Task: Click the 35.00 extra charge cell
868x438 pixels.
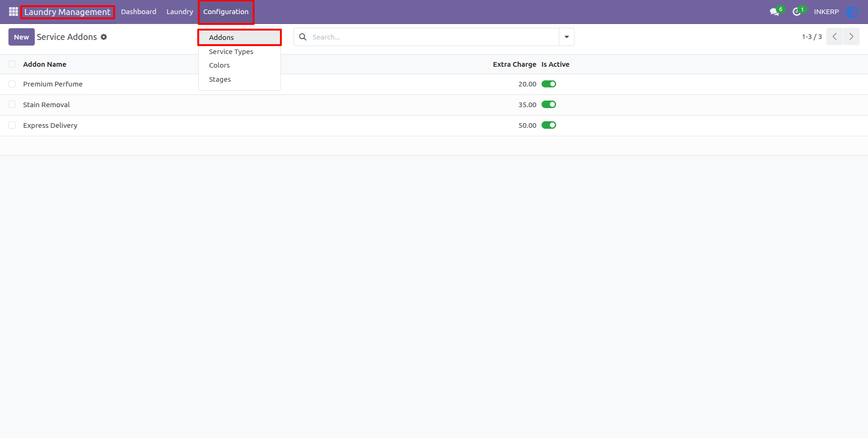Action: coord(527,105)
